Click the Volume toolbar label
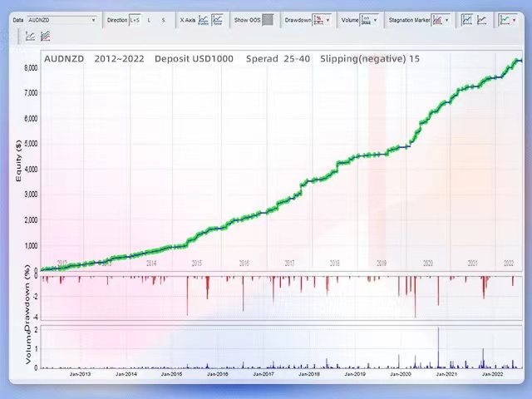 pyautogui.click(x=350, y=20)
